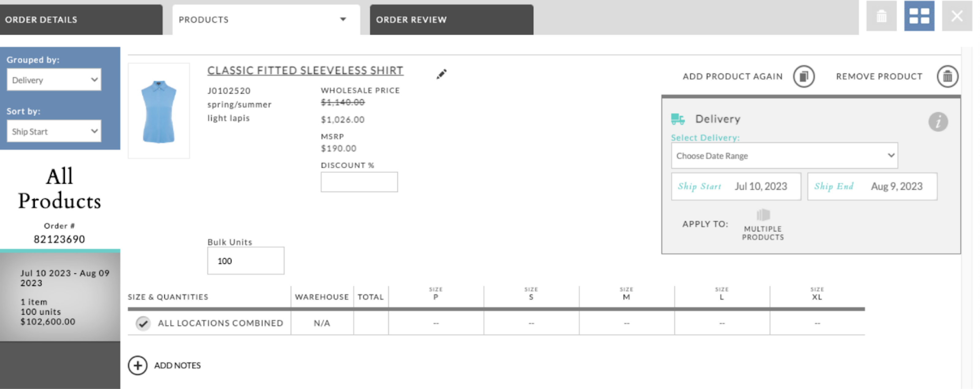Switch to grid view icon
The width and height of the screenshot is (980, 389).
coord(919,16)
